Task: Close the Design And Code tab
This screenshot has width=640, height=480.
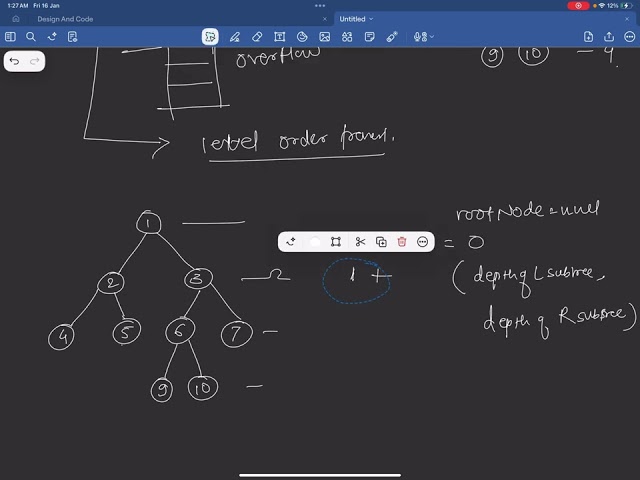Action: click(x=324, y=19)
